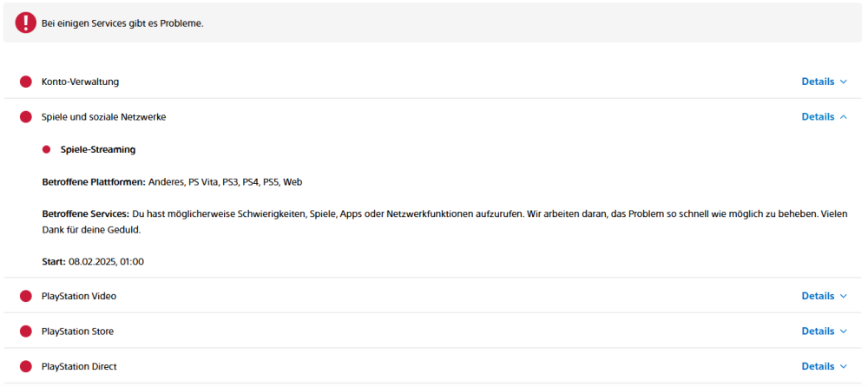Click Konto-Verwaltung red status dot
The image size is (868, 387).
[26, 82]
